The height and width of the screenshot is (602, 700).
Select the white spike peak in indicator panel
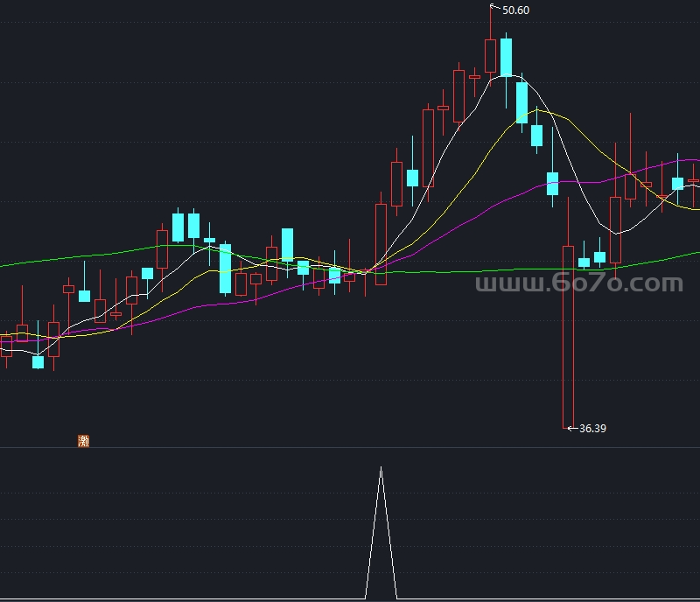pyautogui.click(x=381, y=469)
